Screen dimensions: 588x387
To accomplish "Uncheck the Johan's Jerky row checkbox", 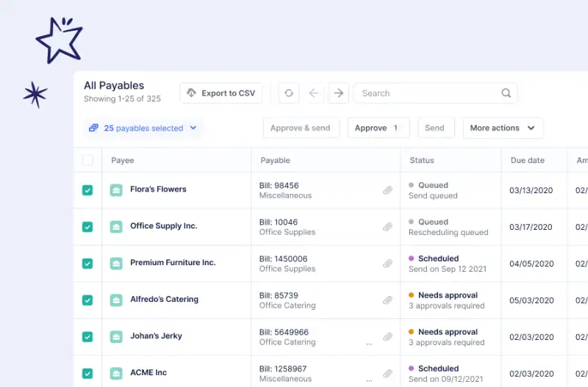I will pyautogui.click(x=87, y=337).
